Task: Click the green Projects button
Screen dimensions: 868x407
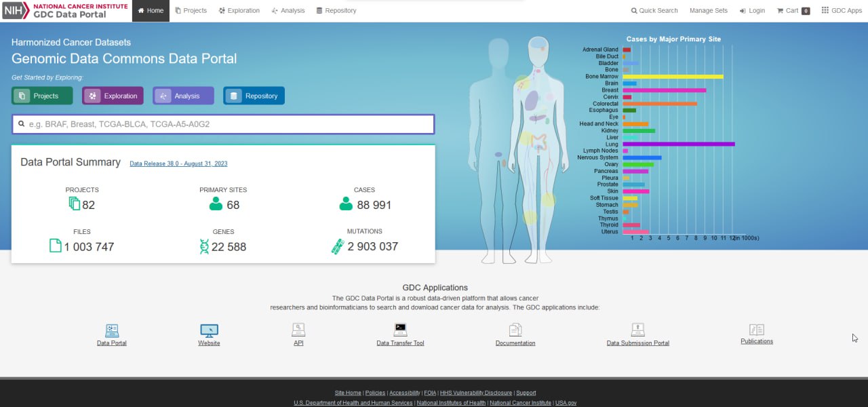Action: point(42,96)
